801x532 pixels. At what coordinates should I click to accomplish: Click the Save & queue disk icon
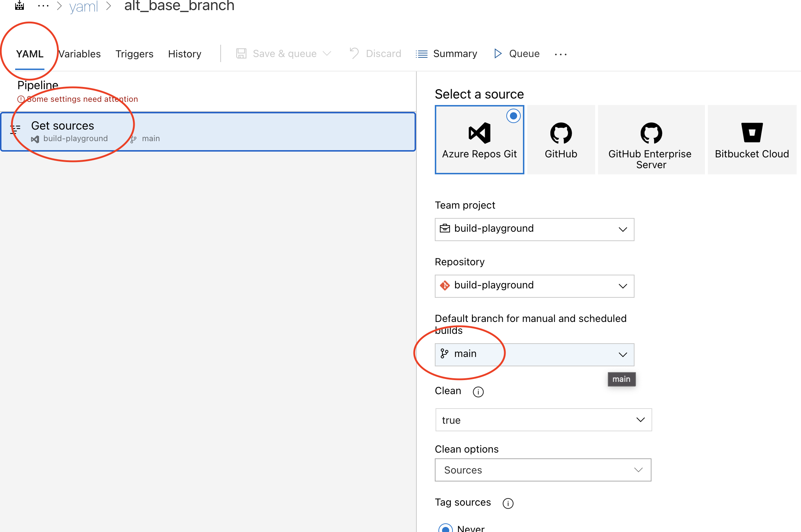click(241, 53)
